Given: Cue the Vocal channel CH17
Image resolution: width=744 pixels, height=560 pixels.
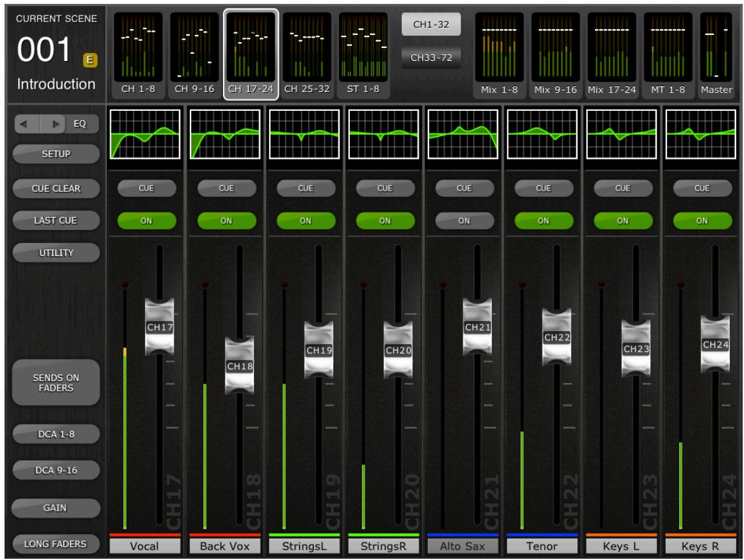Looking at the screenshot, I should click(146, 189).
